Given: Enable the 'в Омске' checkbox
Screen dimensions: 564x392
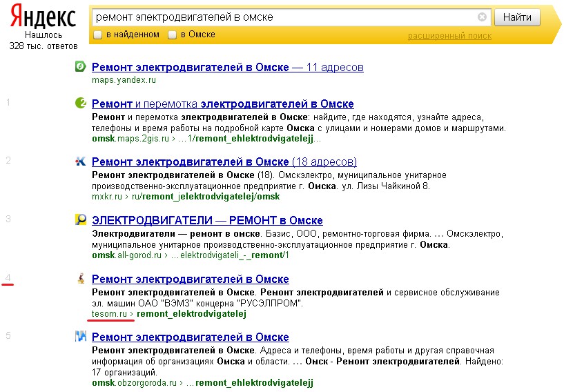Looking at the screenshot, I should click(173, 35).
